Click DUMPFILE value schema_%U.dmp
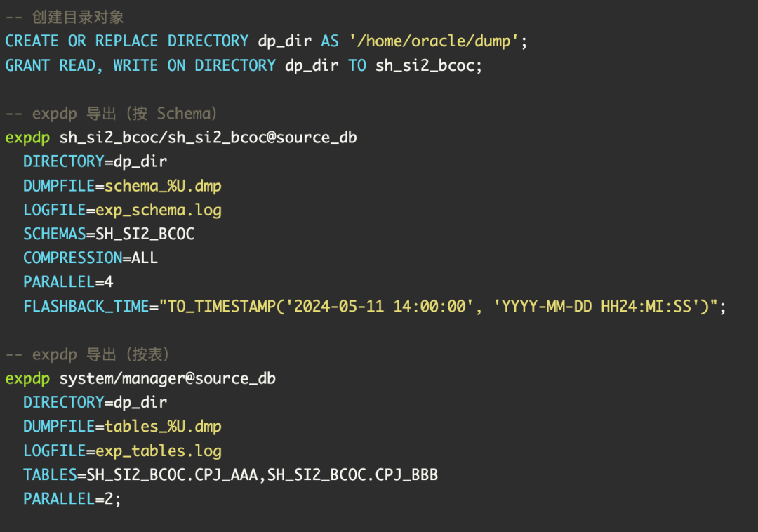Image resolution: width=758 pixels, height=532 pixels. pyautogui.click(x=164, y=187)
